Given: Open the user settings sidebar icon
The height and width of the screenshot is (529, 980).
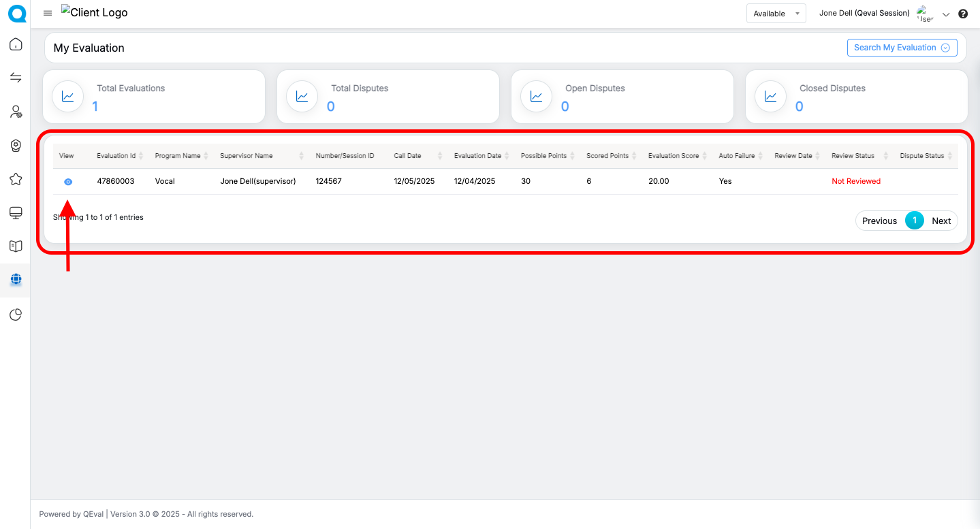Looking at the screenshot, I should click(16, 112).
